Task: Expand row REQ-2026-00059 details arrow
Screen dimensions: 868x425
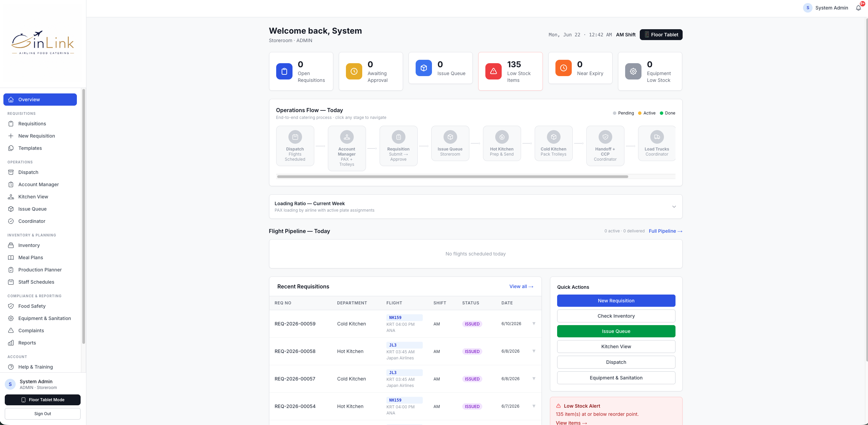Action: [x=534, y=324]
